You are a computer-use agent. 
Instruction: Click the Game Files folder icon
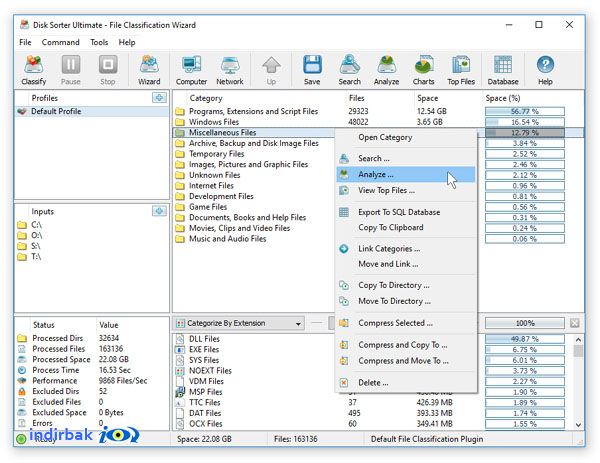pos(179,207)
